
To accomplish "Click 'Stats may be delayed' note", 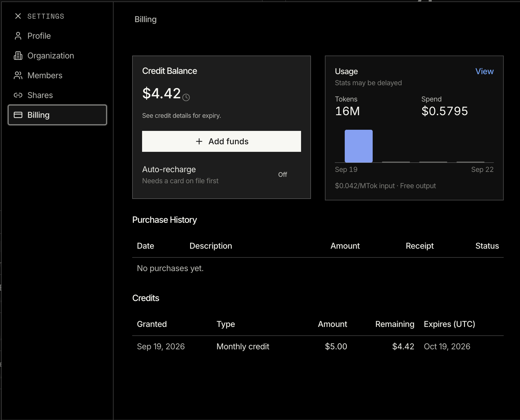I will pyautogui.click(x=368, y=83).
